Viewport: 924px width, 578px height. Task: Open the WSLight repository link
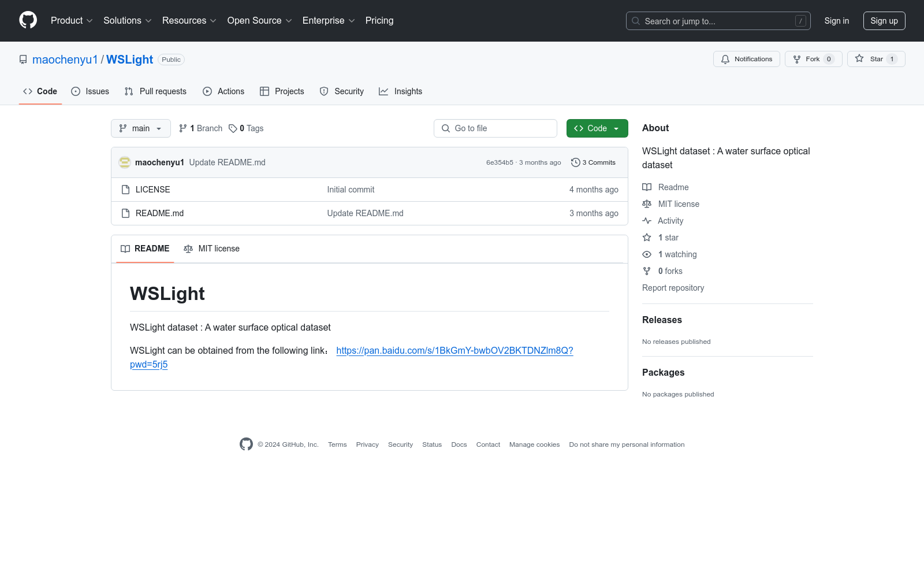tap(129, 60)
